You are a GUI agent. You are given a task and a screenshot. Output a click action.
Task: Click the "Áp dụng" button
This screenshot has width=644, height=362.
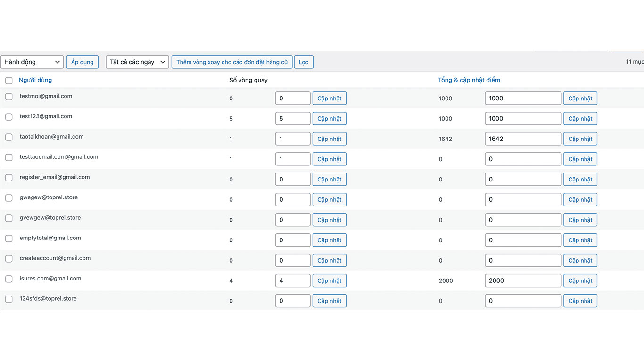pos(82,62)
